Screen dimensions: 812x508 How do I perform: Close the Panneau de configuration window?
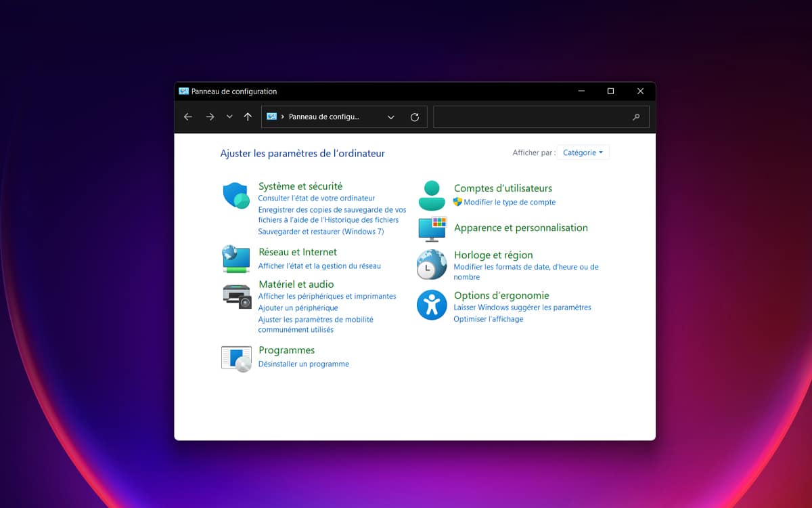tap(640, 91)
